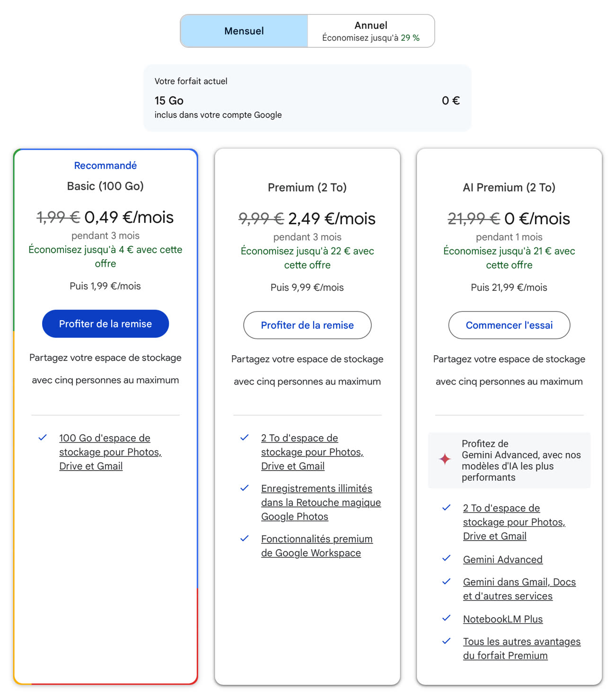Open Tous les autres avantages du forfait Premium
615x700 pixels.
[x=522, y=648]
